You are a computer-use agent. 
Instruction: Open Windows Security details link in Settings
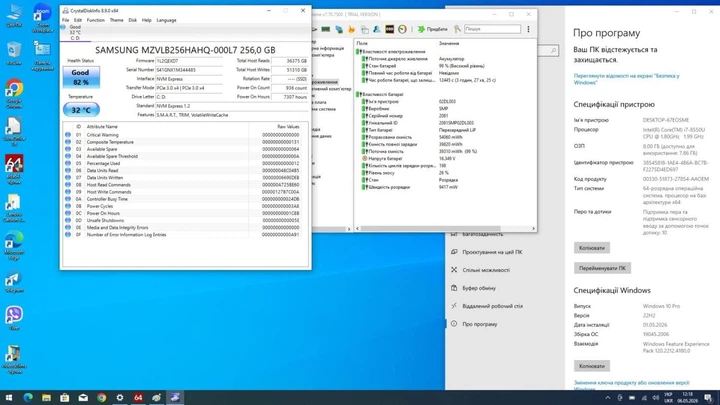pyautogui.click(x=626, y=79)
